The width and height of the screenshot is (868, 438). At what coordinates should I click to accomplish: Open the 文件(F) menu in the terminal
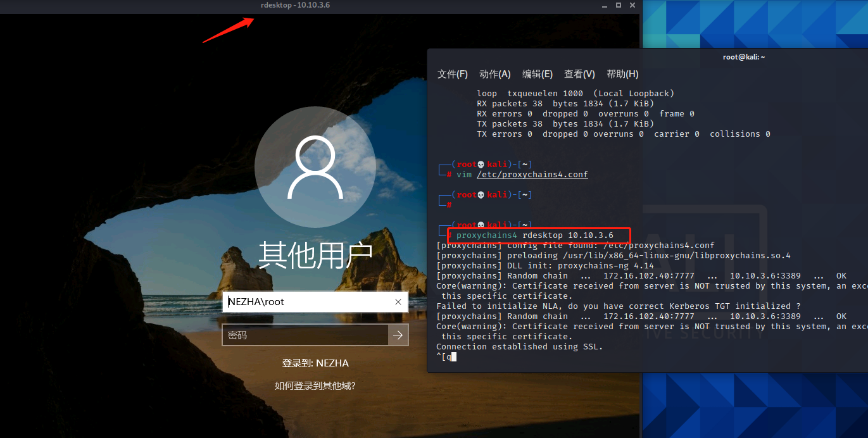[453, 74]
